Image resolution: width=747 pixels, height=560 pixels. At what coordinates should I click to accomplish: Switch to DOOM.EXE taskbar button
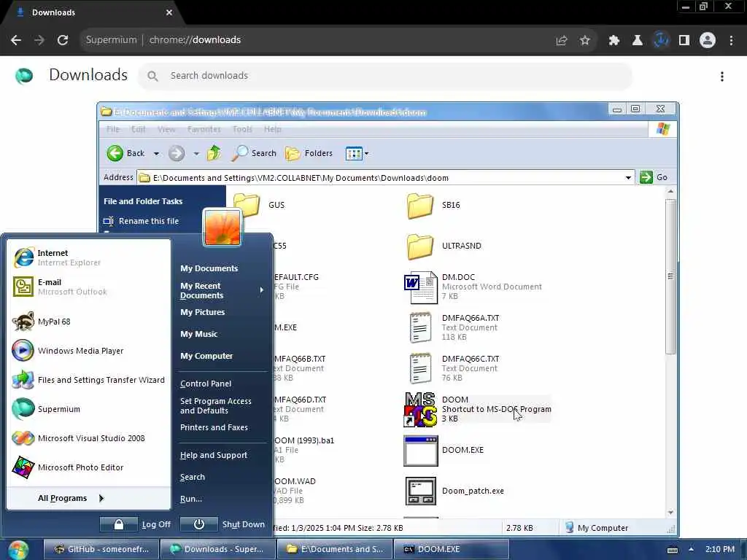451,549
